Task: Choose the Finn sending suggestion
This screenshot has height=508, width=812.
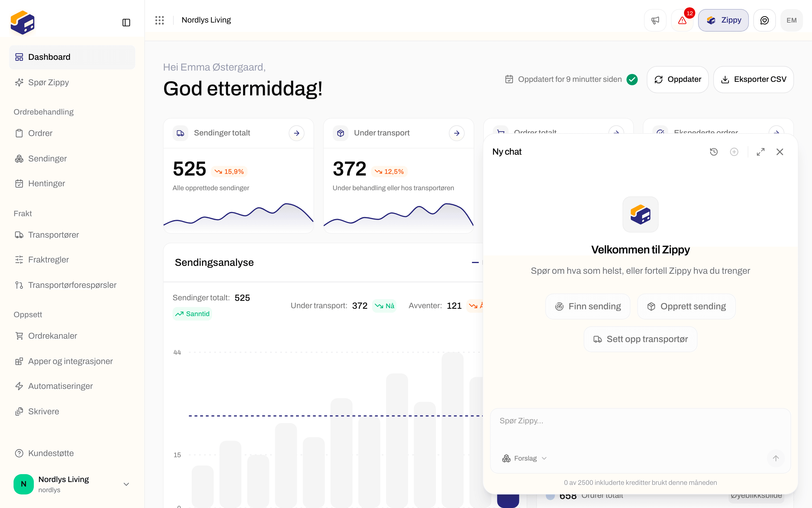Action: [588, 306]
